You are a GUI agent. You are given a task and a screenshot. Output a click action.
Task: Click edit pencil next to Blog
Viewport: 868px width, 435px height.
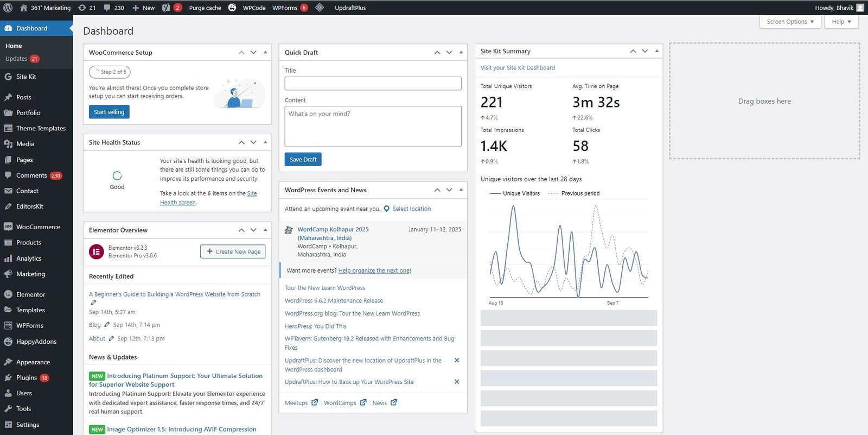point(107,325)
